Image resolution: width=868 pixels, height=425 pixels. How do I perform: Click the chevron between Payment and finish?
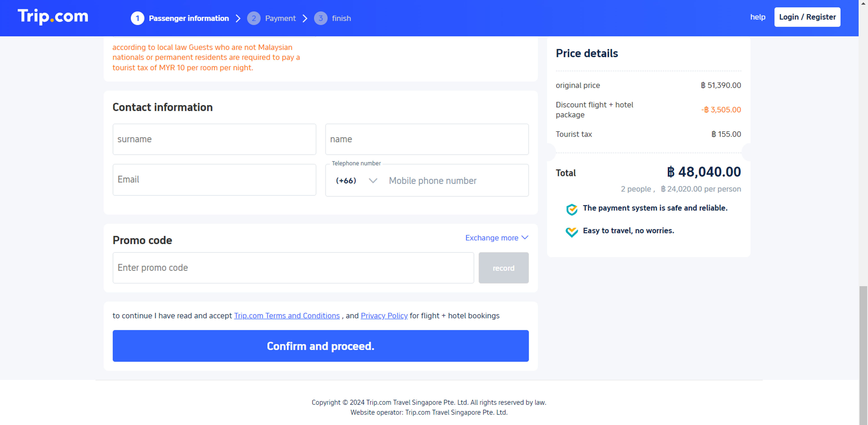pos(305,18)
